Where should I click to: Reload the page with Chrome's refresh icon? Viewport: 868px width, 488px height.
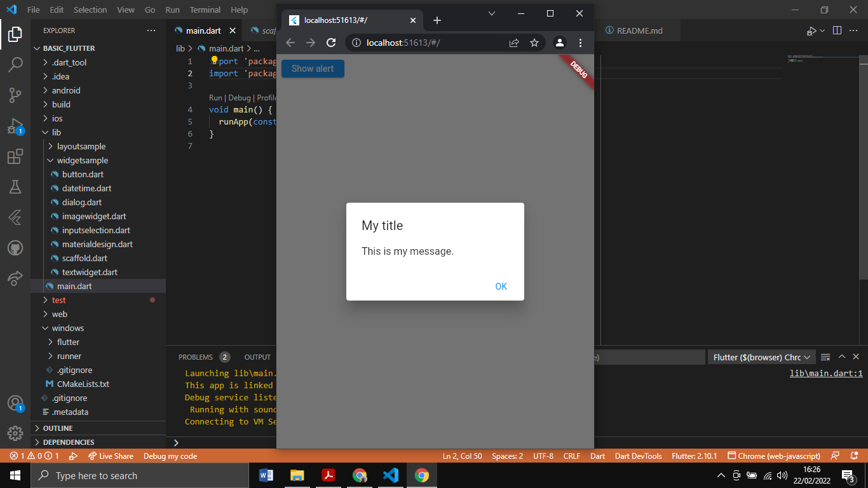(x=330, y=43)
